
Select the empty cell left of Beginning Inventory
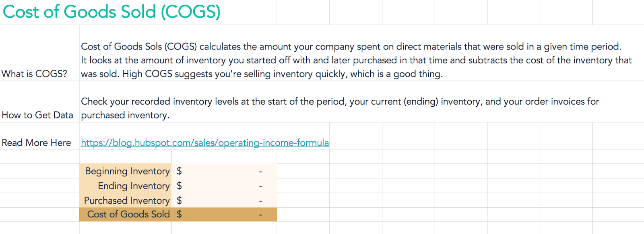pos(39,171)
